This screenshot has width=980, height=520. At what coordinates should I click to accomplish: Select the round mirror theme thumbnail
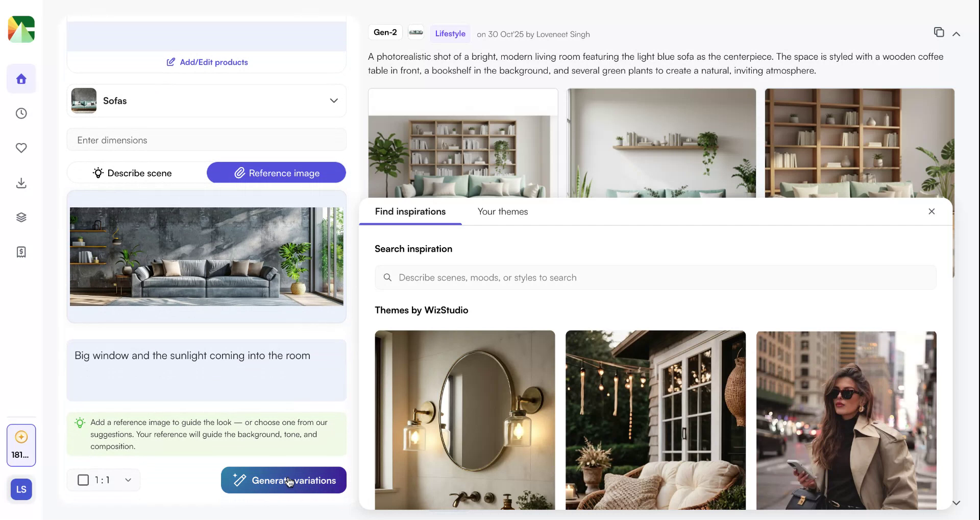click(464, 420)
